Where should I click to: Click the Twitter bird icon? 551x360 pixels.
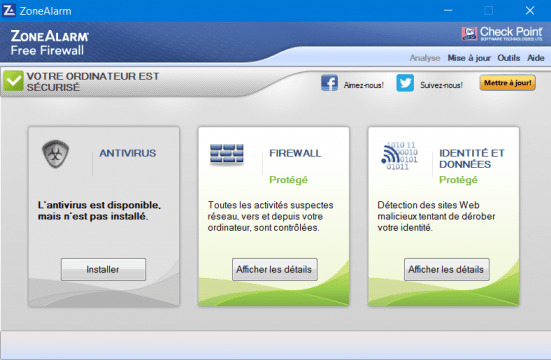pos(405,83)
